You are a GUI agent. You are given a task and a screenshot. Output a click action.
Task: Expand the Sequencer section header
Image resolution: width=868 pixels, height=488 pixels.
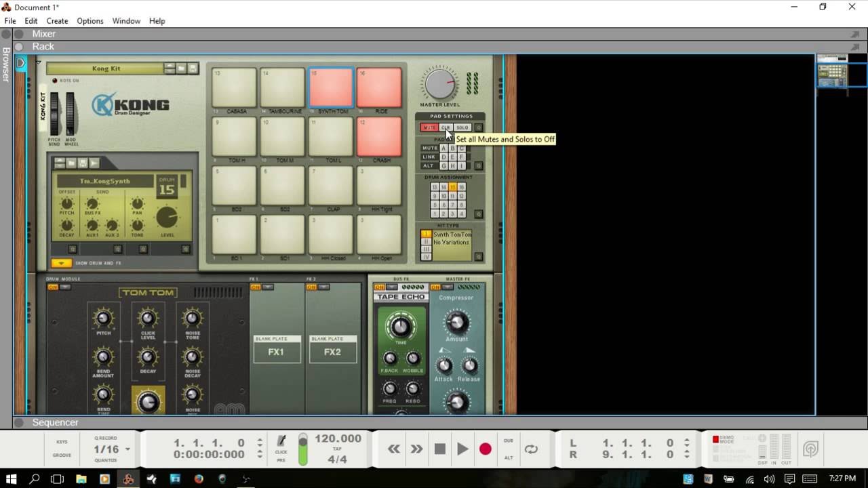(x=19, y=422)
